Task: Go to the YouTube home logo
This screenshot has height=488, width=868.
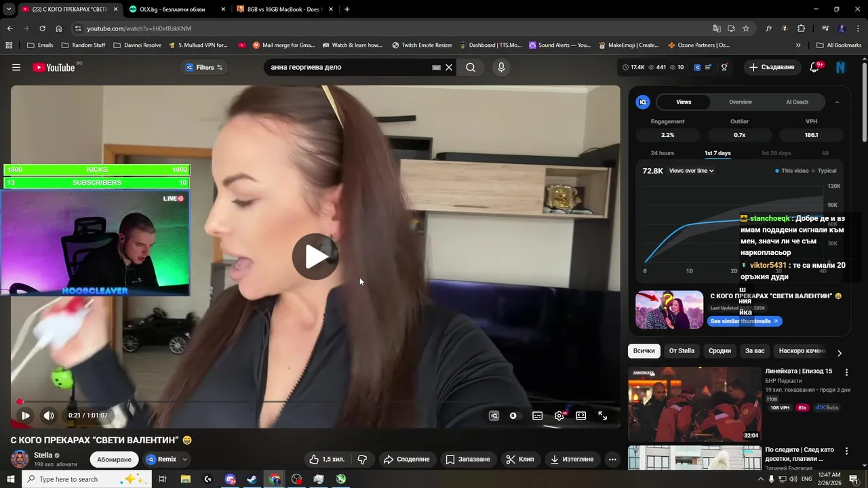Action: click(54, 67)
